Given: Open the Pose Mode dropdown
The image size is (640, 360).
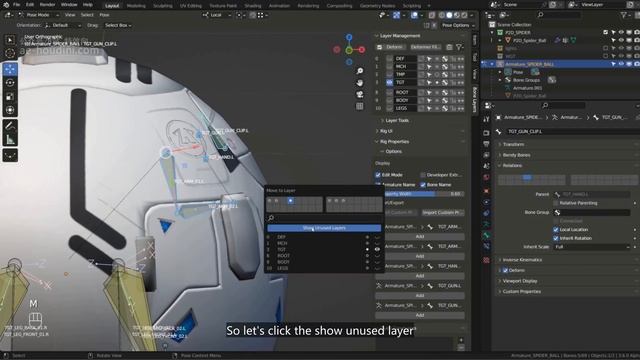Looking at the screenshot, I should click(38, 15).
